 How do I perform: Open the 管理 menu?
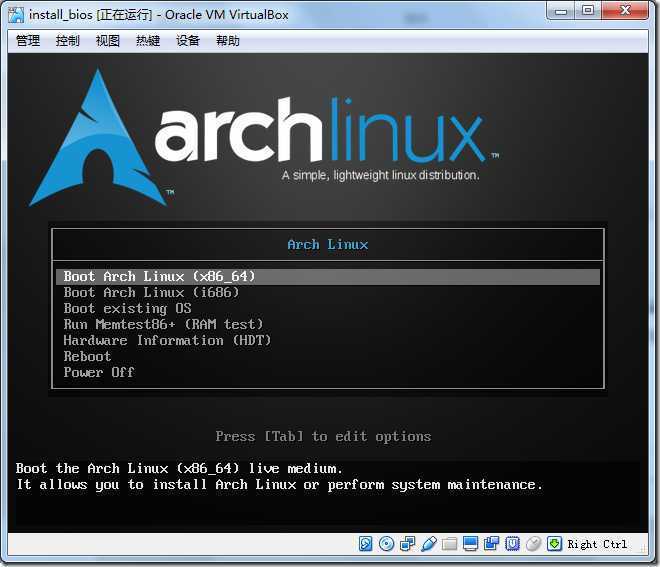(28, 41)
